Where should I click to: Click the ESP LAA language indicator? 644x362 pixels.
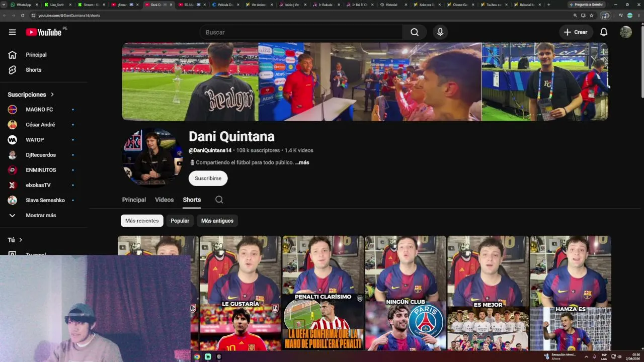point(604,356)
